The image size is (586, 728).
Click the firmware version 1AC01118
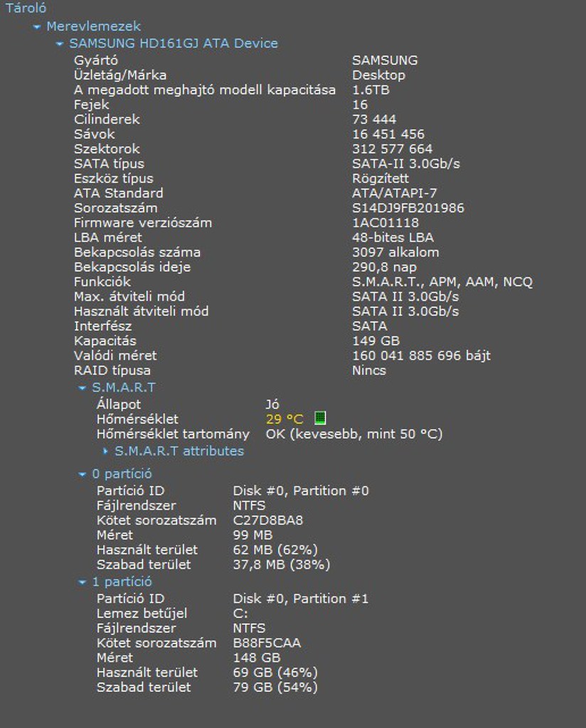click(x=385, y=223)
